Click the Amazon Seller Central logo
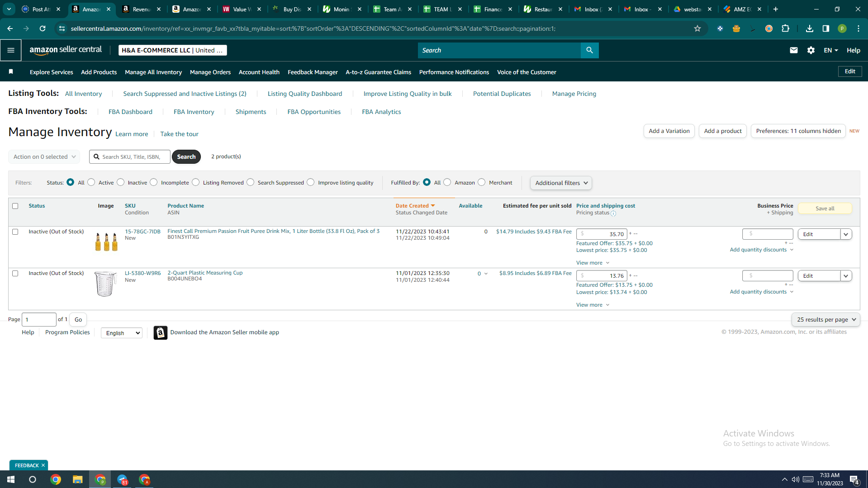This screenshot has height=488, width=868. pos(66,50)
